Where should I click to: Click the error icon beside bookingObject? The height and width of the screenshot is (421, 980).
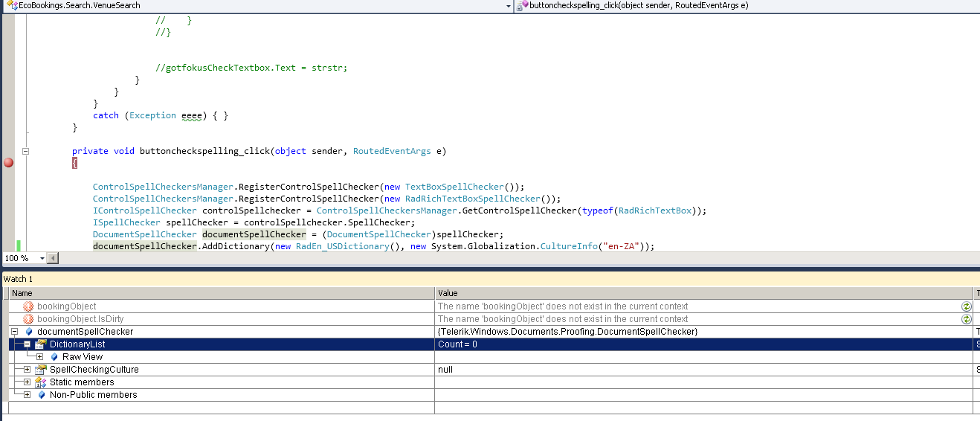28,306
